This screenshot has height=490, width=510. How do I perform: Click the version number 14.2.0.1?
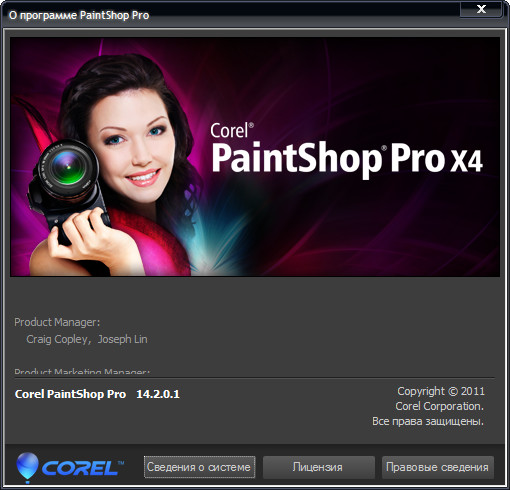click(x=158, y=394)
